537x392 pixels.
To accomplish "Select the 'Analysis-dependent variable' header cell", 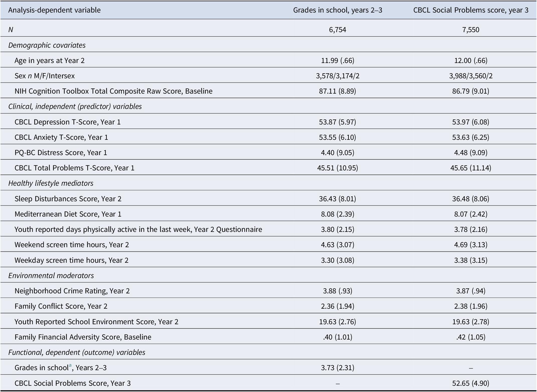I will click(x=54, y=10).
